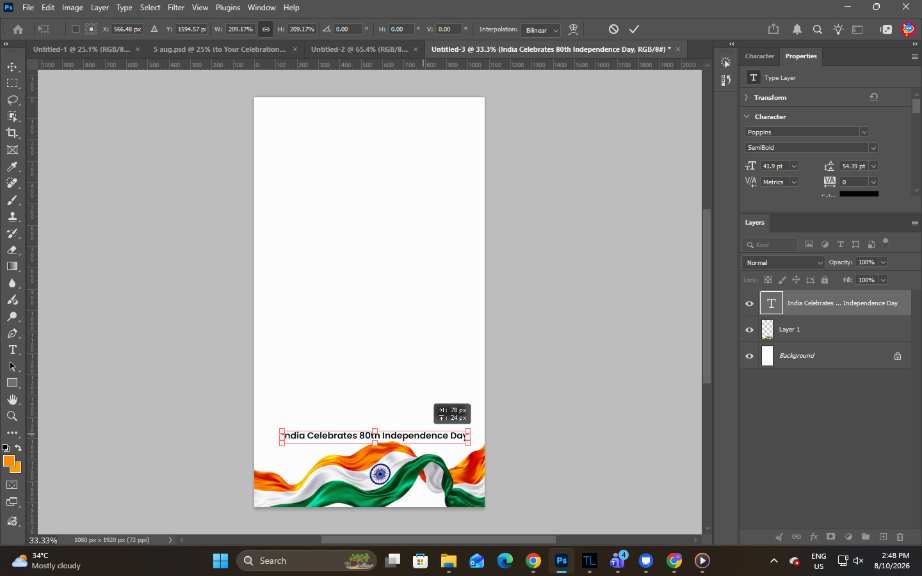Screen dimensions: 922x576
Task: Click the black text color swatch
Action: coord(858,193)
